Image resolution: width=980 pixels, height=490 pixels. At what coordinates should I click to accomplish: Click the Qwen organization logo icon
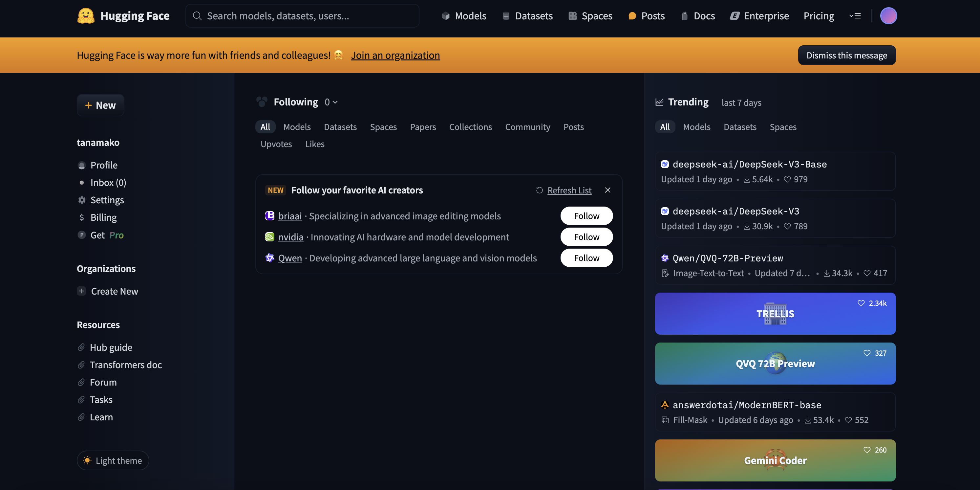point(269,258)
